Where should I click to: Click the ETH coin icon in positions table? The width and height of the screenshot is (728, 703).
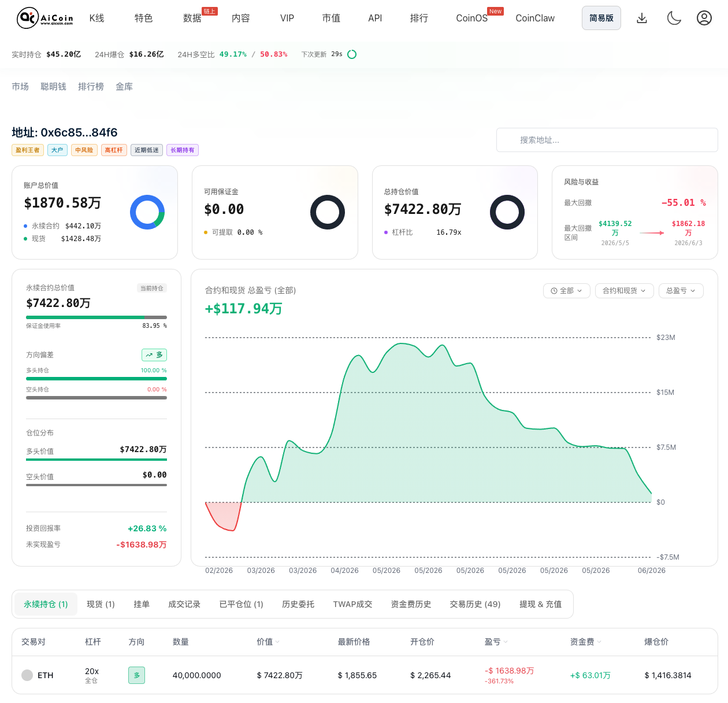(27, 675)
